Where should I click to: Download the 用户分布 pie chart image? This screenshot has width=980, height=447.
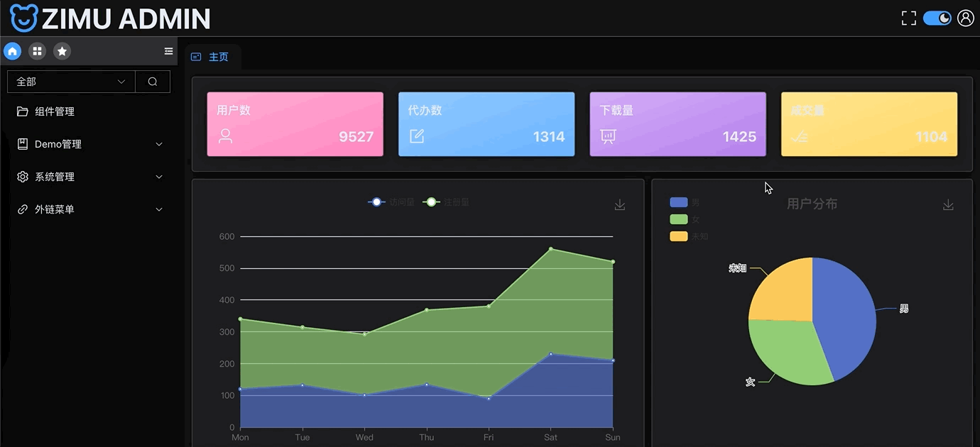coord(948,204)
